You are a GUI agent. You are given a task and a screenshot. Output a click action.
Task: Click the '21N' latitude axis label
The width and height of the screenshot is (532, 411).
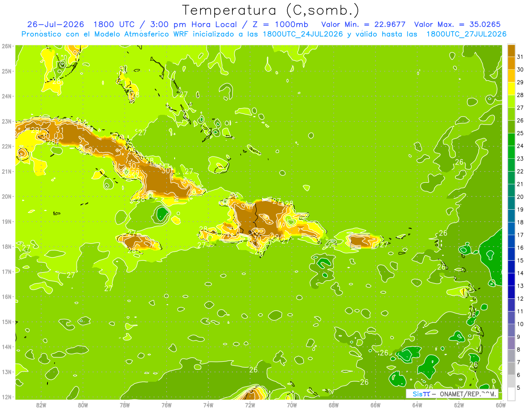coord(7,171)
